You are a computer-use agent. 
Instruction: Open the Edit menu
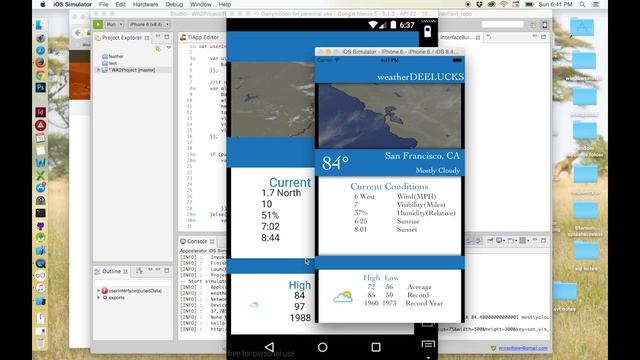click(x=120, y=4)
